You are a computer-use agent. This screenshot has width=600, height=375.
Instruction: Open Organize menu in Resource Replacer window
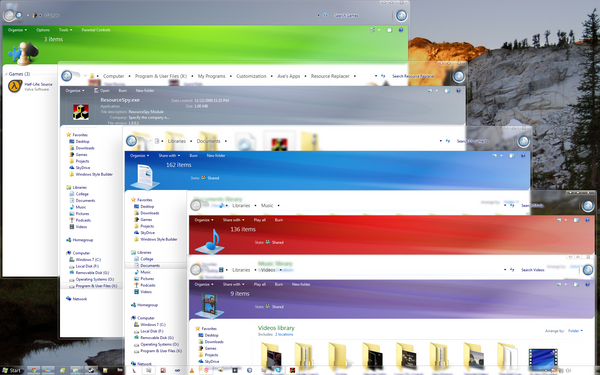75,91
